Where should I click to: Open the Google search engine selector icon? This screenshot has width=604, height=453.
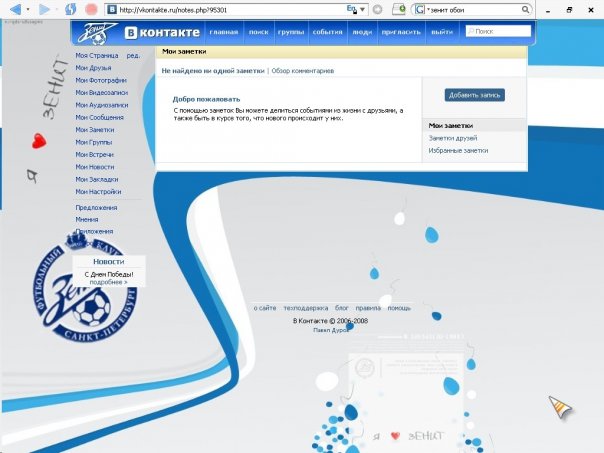[419, 10]
